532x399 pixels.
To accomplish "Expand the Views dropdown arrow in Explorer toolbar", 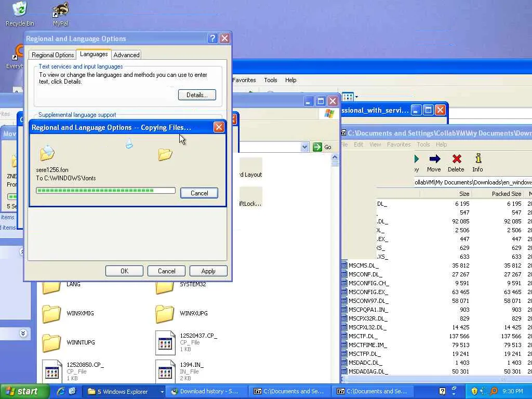I will click(x=356, y=97).
